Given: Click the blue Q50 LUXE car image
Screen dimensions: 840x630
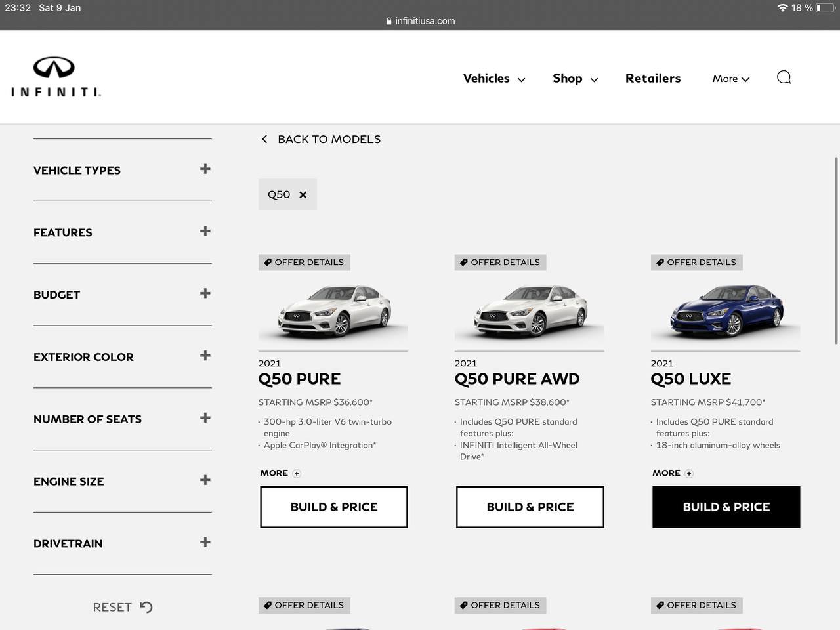Looking at the screenshot, I should click(726, 311).
